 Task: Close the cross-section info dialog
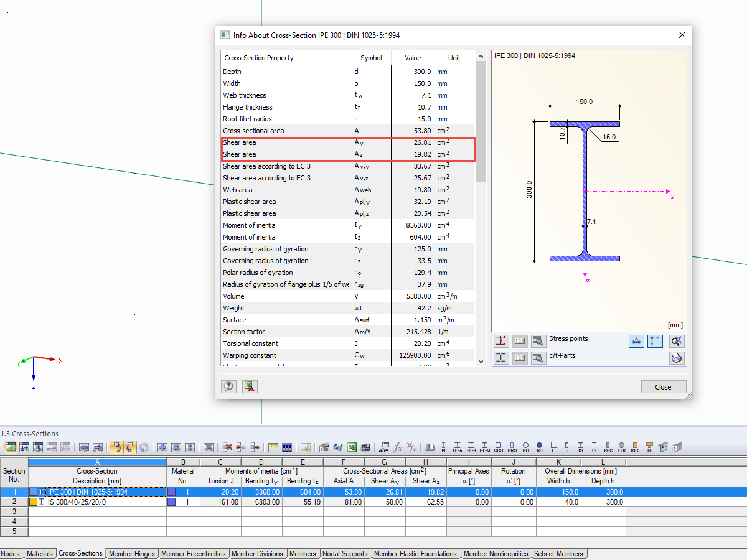[x=663, y=386]
